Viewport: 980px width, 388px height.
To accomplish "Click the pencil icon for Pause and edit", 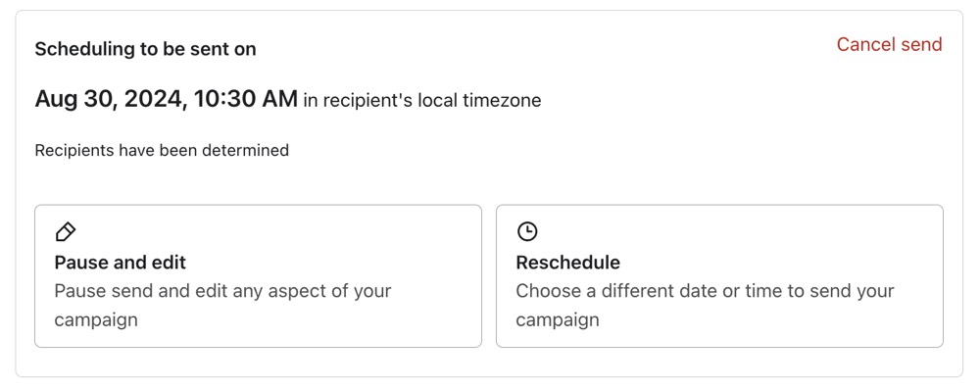I will click(66, 232).
